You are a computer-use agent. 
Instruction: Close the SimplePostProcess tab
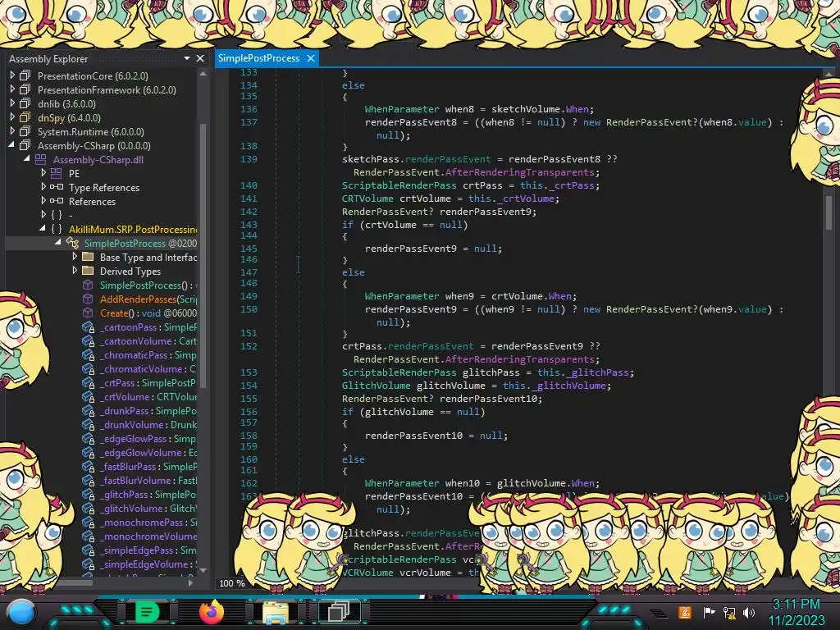click(x=311, y=58)
